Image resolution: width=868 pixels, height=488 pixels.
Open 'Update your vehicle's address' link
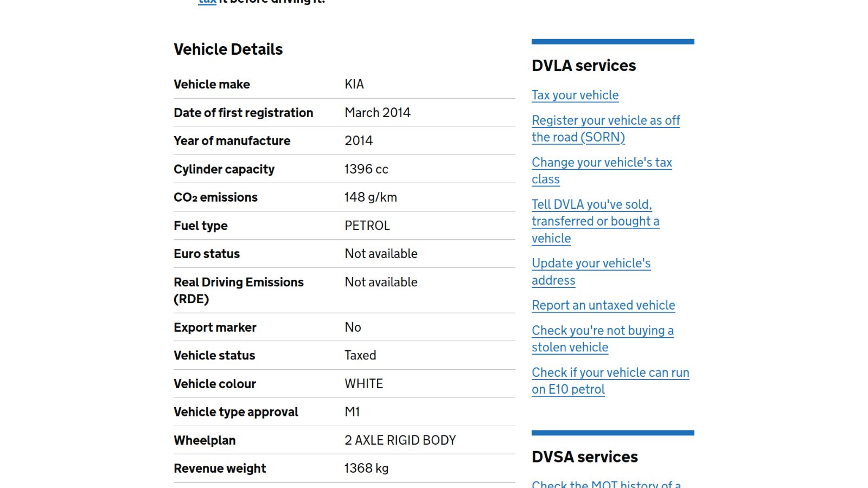tap(591, 272)
